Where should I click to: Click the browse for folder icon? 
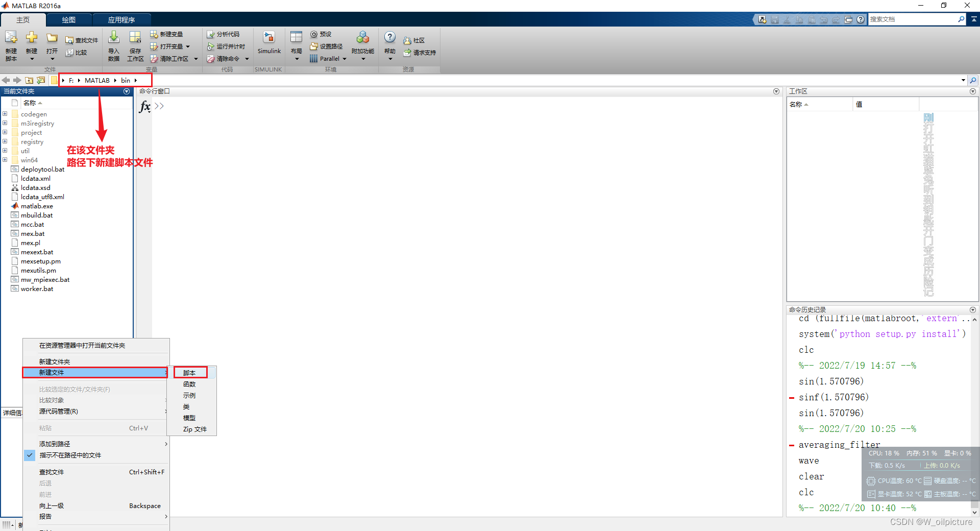41,80
